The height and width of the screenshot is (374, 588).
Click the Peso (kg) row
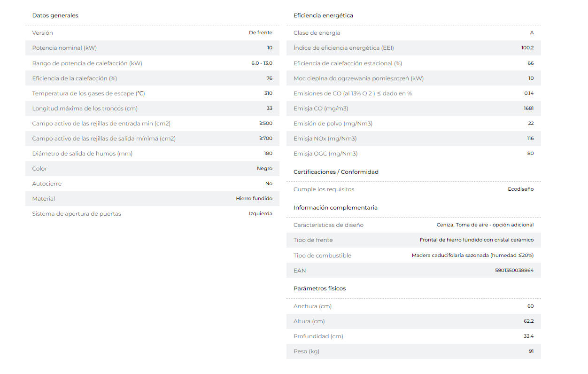414,351
